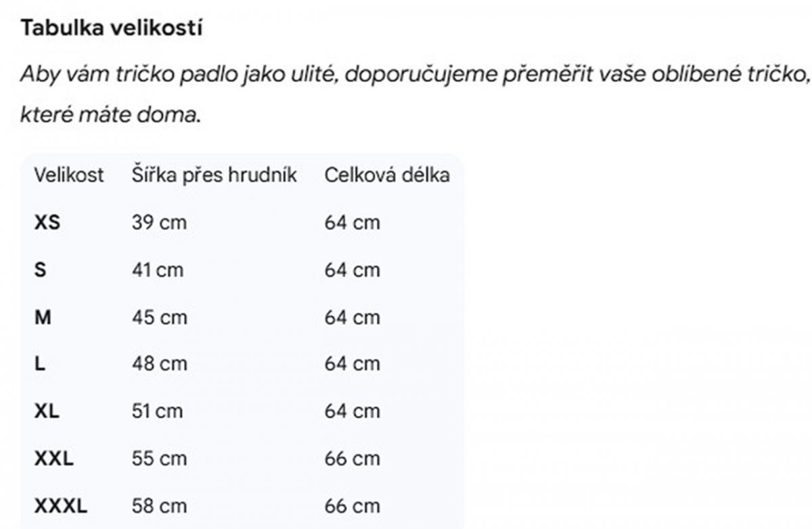This screenshot has height=529, width=812.
Task: Click the "Tabulka velikostí" heading
Action: pos(112,28)
